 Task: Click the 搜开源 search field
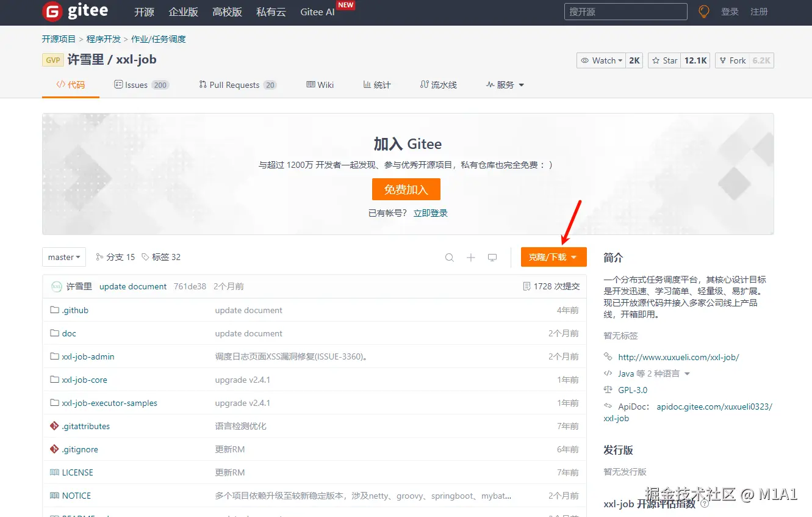[626, 12]
